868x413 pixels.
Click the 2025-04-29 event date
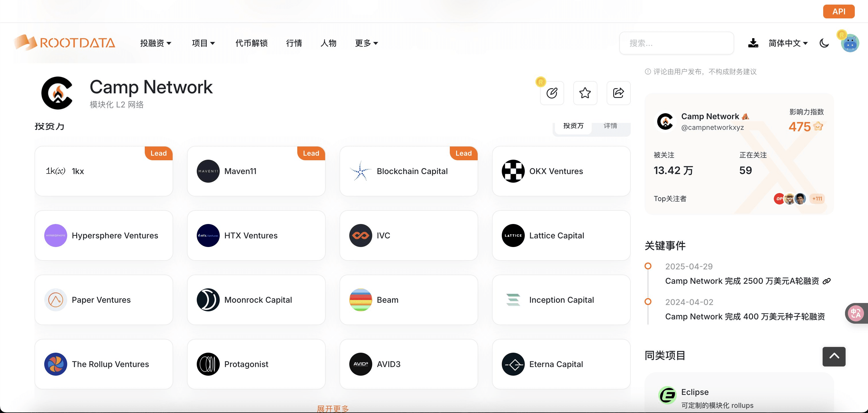(x=689, y=267)
